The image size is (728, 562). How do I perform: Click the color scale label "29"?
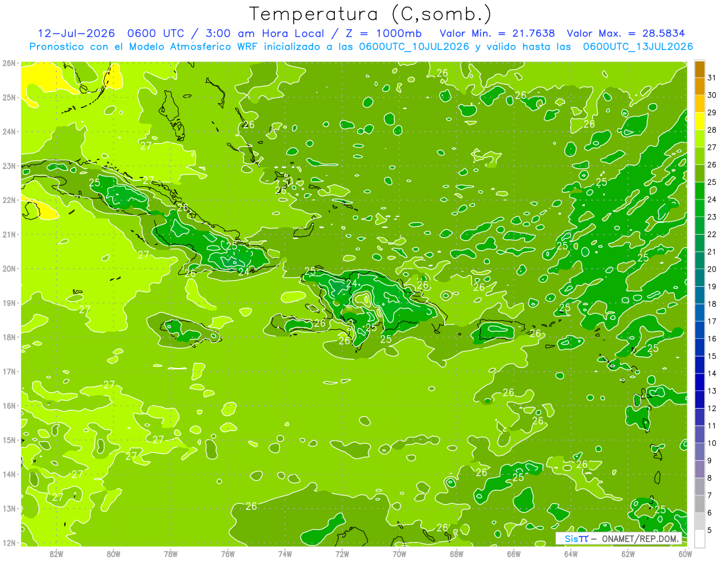(712, 113)
